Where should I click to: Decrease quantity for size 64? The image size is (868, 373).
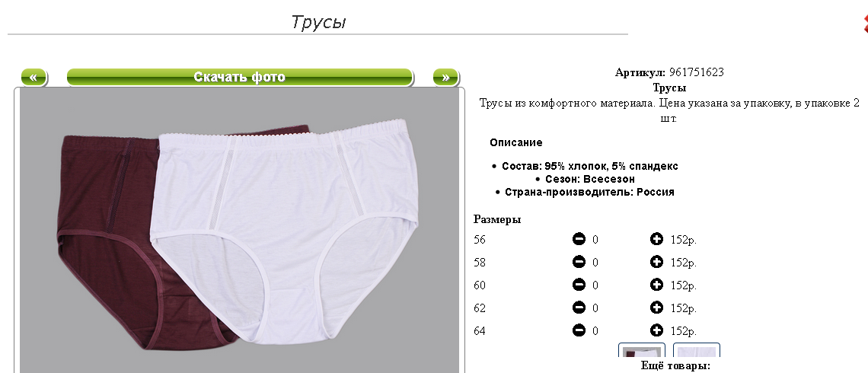pos(579,330)
